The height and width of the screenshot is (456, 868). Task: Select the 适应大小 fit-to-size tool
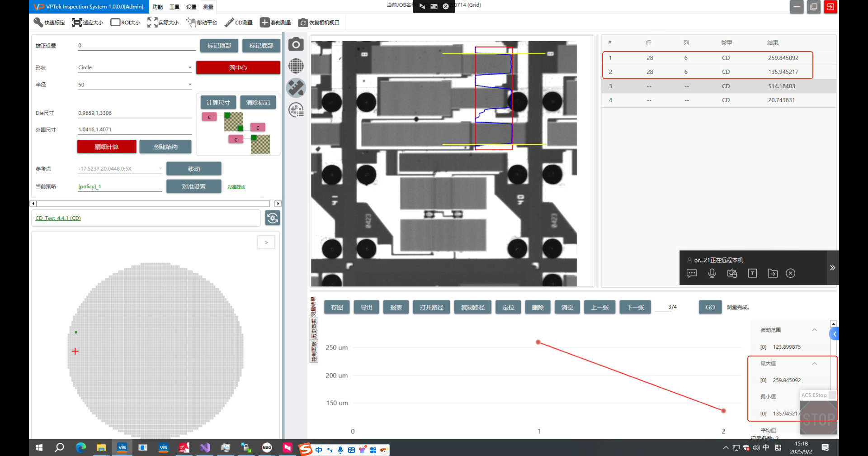pyautogui.click(x=87, y=23)
